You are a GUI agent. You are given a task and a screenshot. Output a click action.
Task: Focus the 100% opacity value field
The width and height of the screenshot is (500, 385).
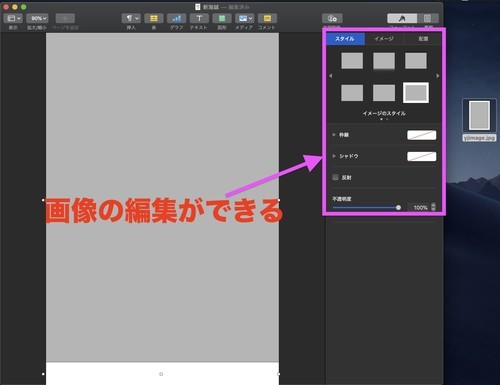point(419,207)
